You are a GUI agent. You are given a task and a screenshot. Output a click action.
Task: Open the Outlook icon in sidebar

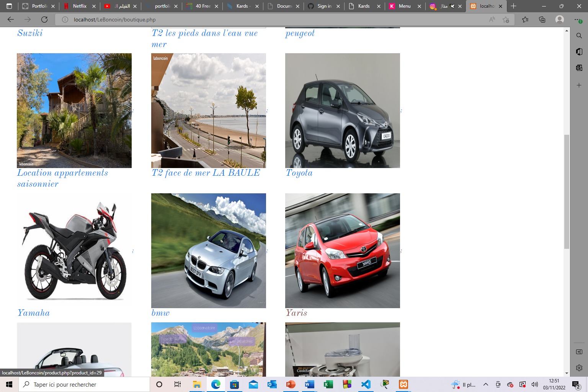coord(579,68)
